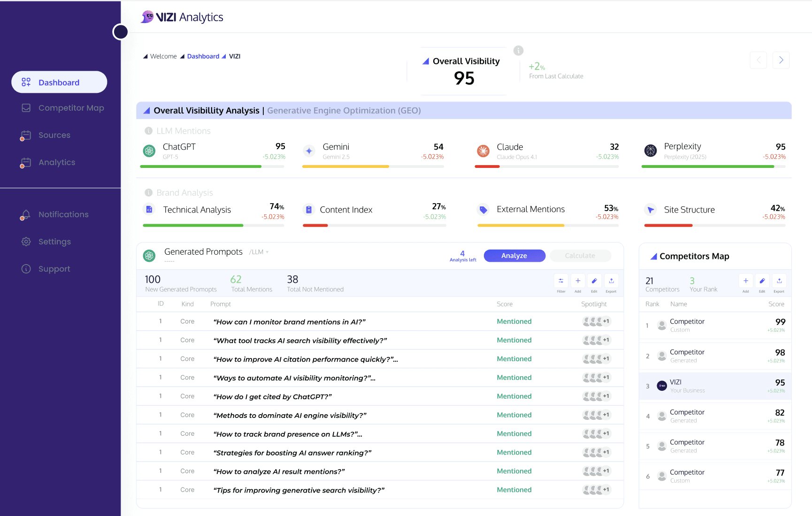Export the generated prompts list
812x516 pixels.
[611, 281]
